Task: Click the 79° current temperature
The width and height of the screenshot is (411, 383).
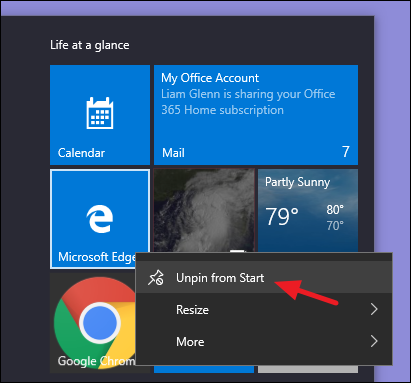Action: coord(282,217)
